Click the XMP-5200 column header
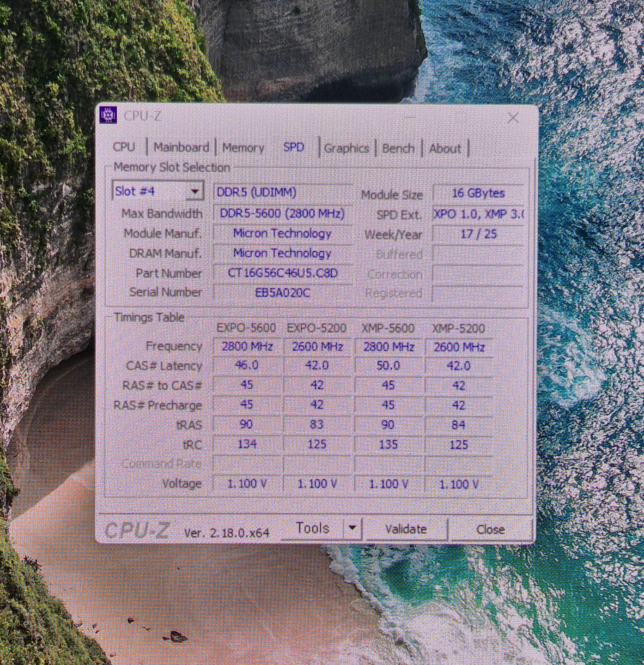Viewport: 644px width, 665px height. tap(458, 329)
